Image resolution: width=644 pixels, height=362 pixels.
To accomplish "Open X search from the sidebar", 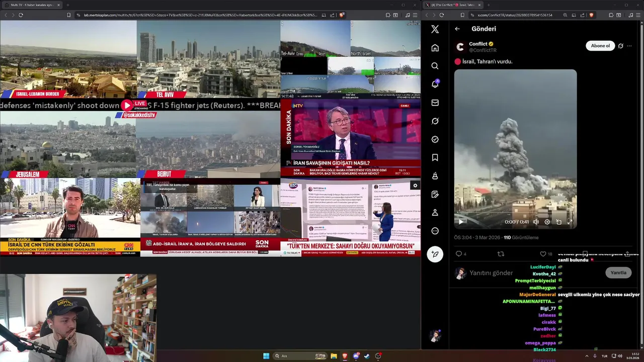I will 435,66.
